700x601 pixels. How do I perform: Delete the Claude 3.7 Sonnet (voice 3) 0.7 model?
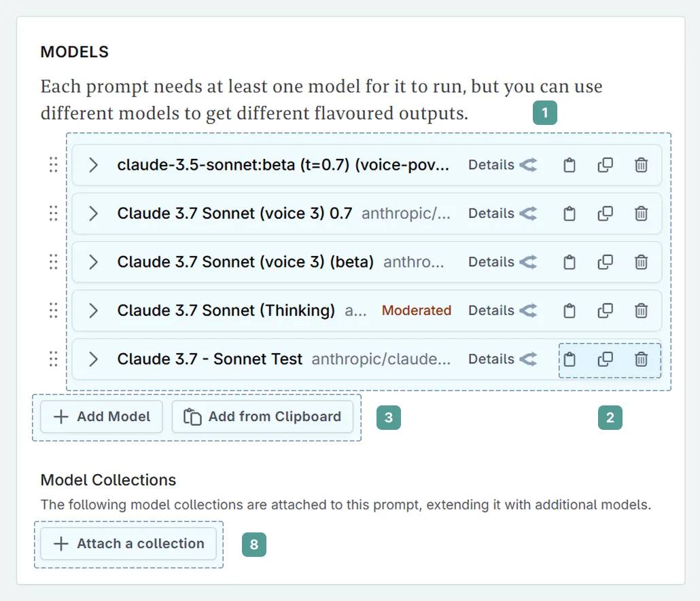click(642, 213)
